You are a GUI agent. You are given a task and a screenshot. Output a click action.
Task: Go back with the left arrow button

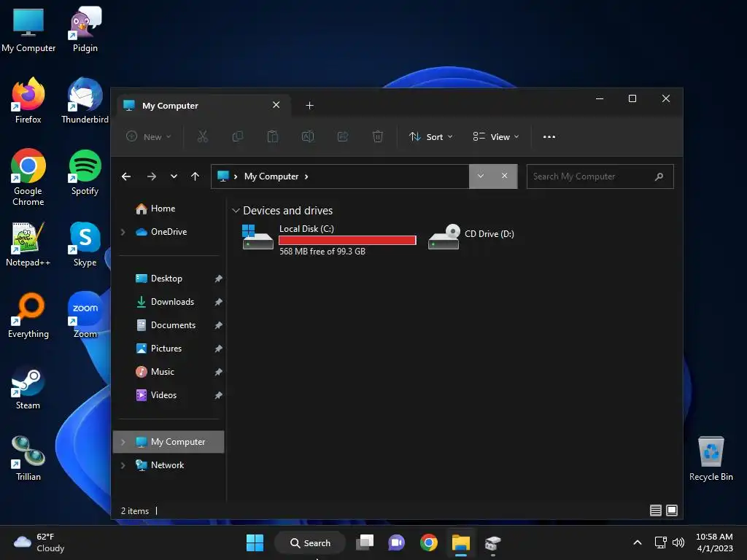[x=125, y=176]
